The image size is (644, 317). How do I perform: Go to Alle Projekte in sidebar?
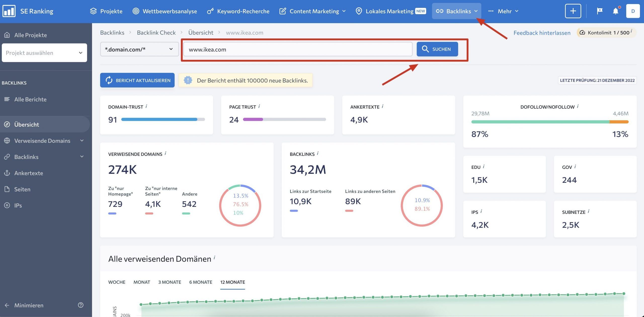tap(26, 35)
